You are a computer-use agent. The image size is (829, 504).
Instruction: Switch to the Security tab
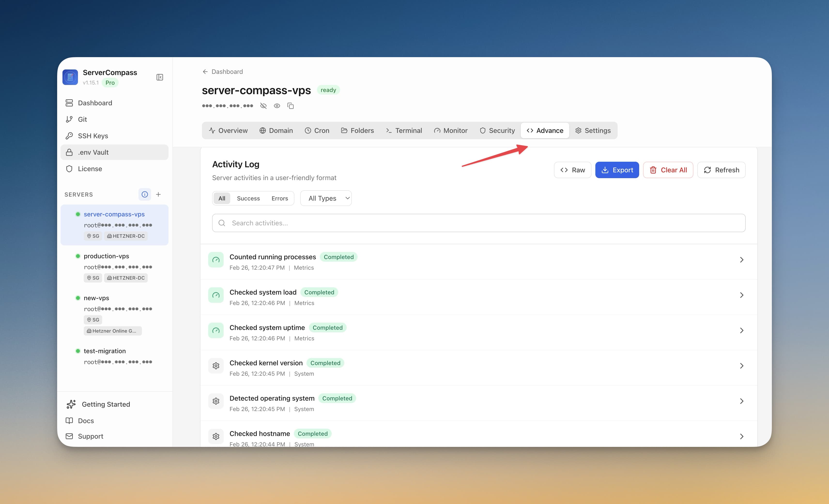pos(497,130)
